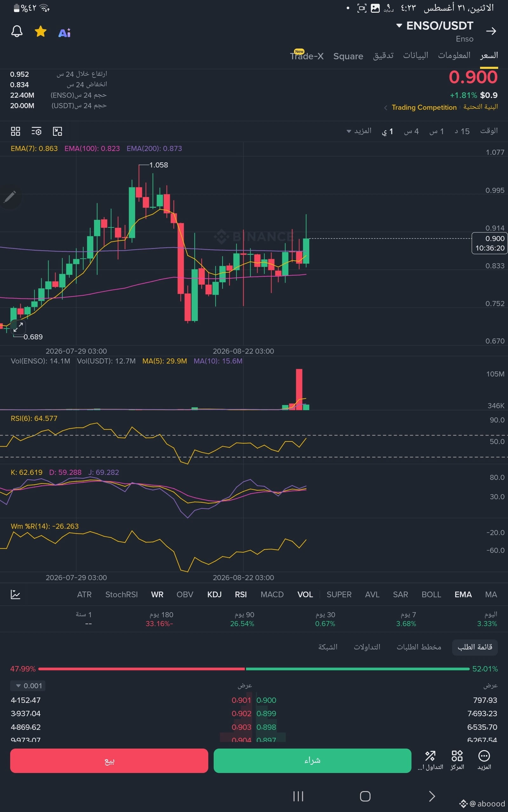Open the البيانات tab
Image resolution: width=508 pixels, height=812 pixels.
click(x=416, y=56)
